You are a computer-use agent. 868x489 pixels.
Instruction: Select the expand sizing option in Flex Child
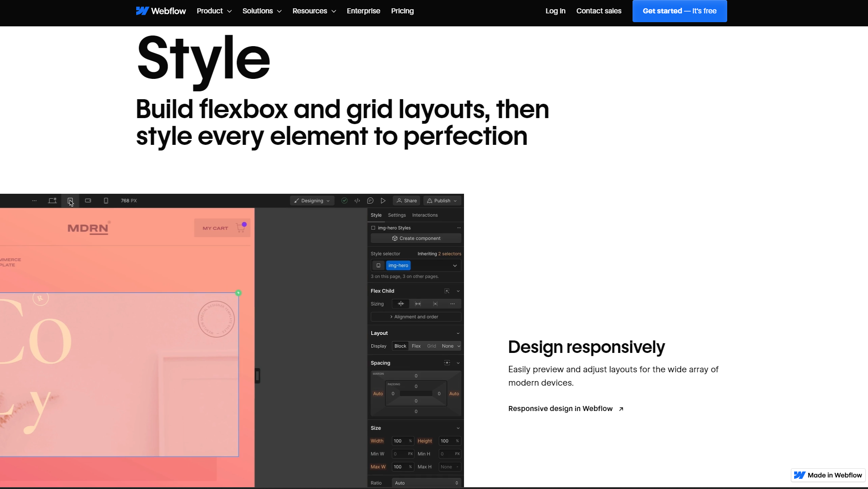[418, 304]
